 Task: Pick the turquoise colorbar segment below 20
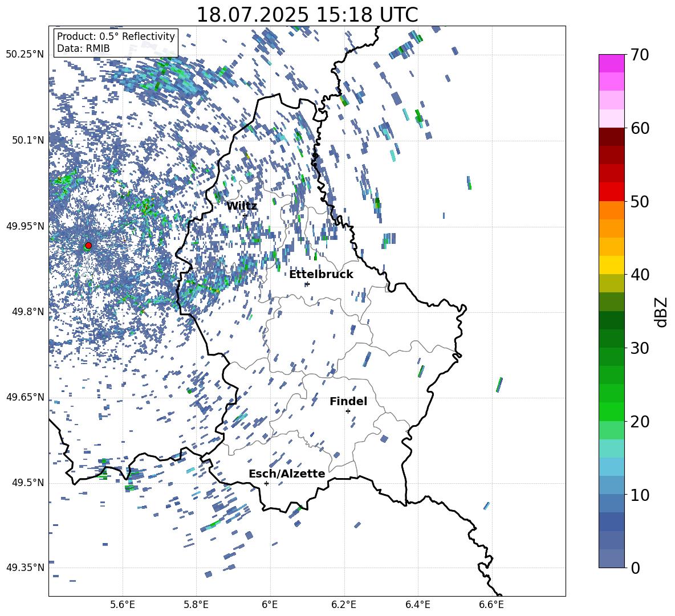612,448
